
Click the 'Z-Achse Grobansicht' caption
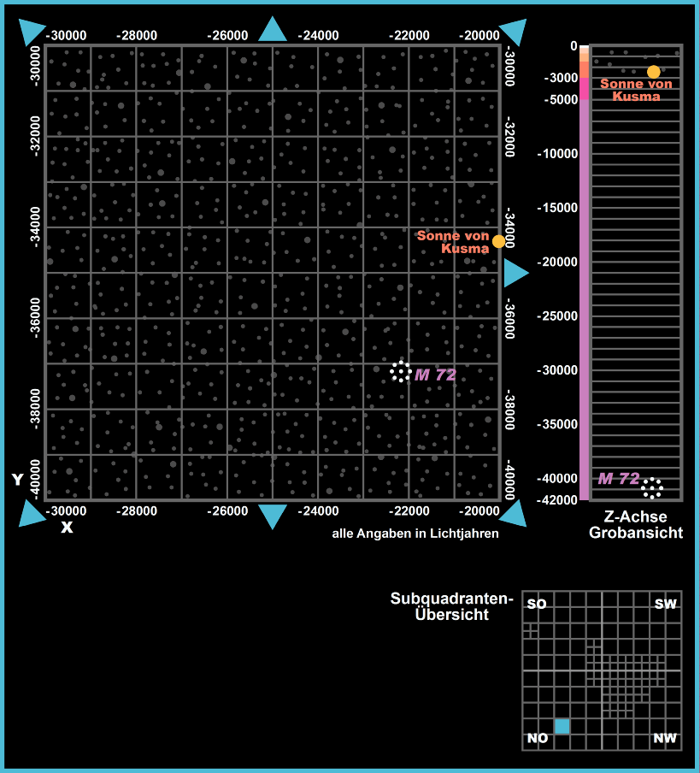635,525
